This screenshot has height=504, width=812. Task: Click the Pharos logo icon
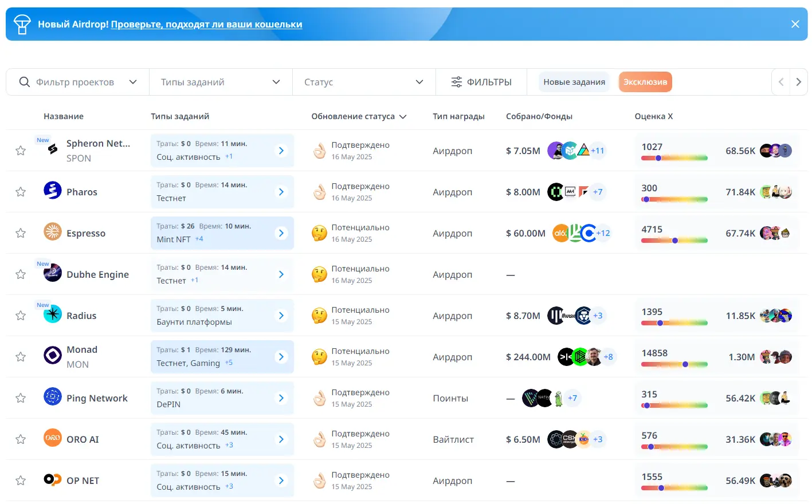tap(53, 190)
